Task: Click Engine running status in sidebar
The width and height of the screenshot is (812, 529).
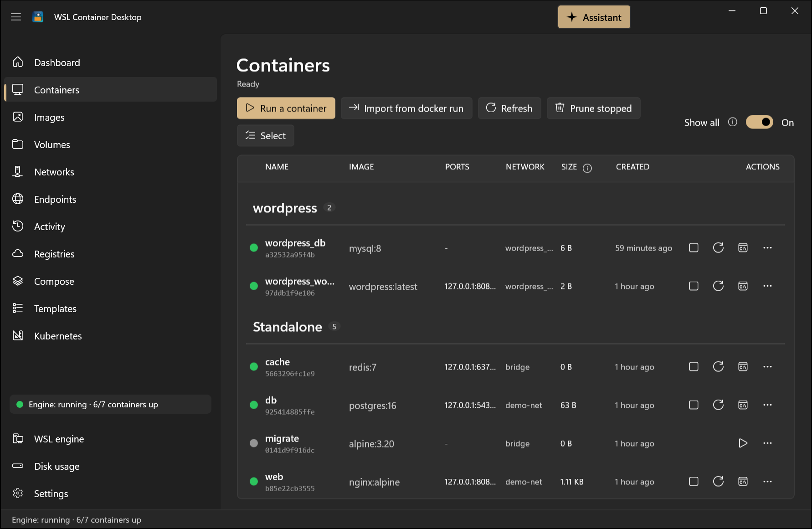Action: pos(110,404)
